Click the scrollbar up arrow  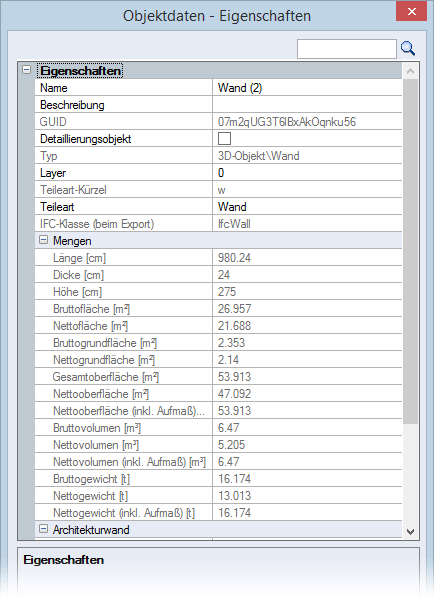click(x=410, y=71)
